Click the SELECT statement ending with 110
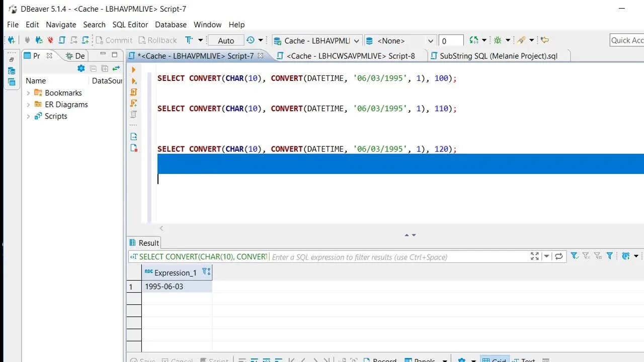Viewport: 644px width, 362px height. pos(307,108)
